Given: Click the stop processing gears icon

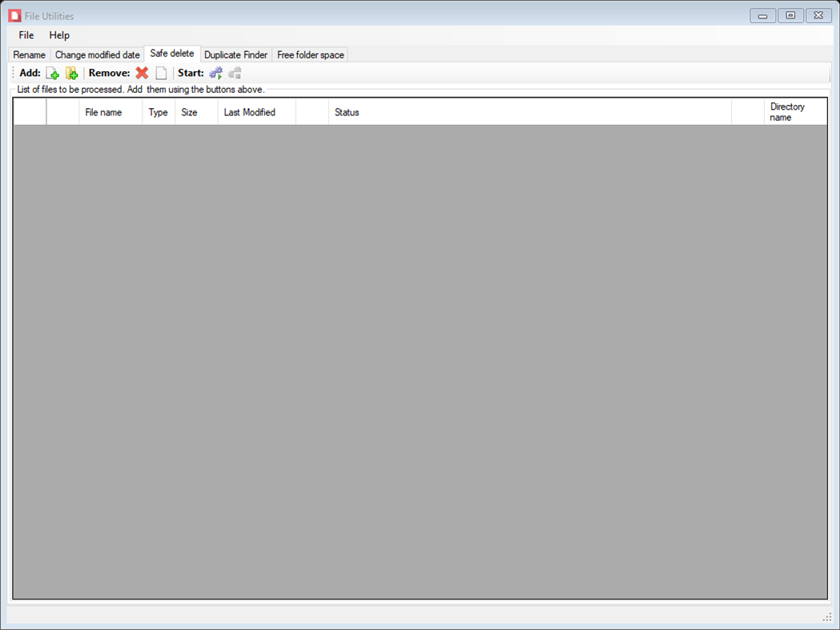Looking at the screenshot, I should pyautogui.click(x=234, y=73).
